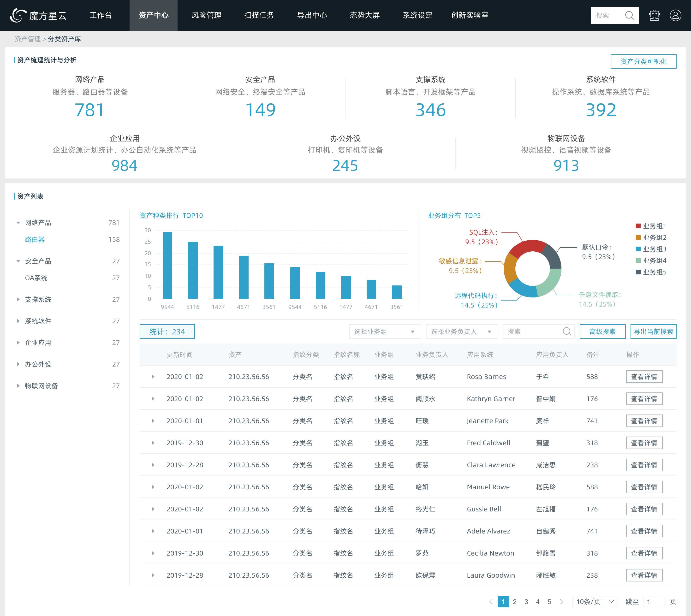
Task: Click the robot assistant icon in header
Action: pyautogui.click(x=654, y=15)
